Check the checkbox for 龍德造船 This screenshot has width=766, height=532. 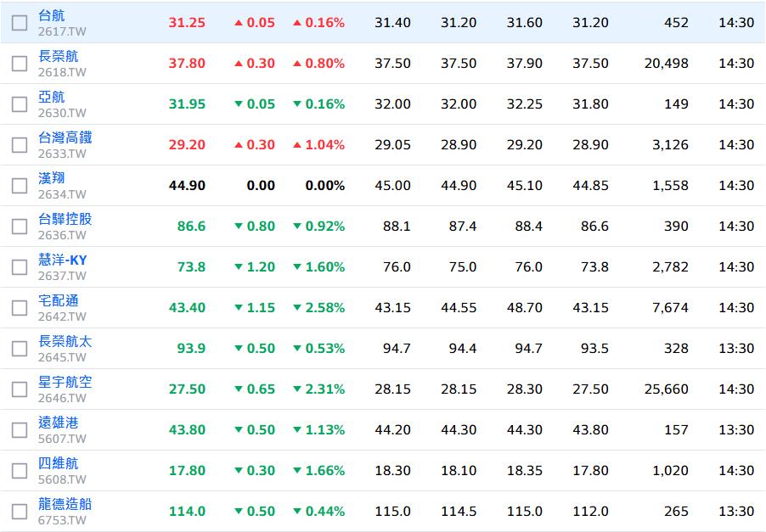[20, 512]
